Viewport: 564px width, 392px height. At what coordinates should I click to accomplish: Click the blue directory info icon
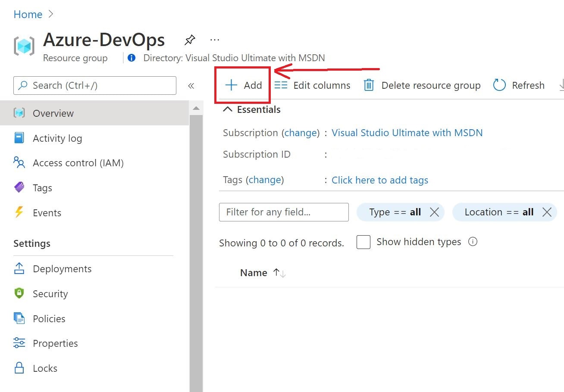click(x=132, y=58)
